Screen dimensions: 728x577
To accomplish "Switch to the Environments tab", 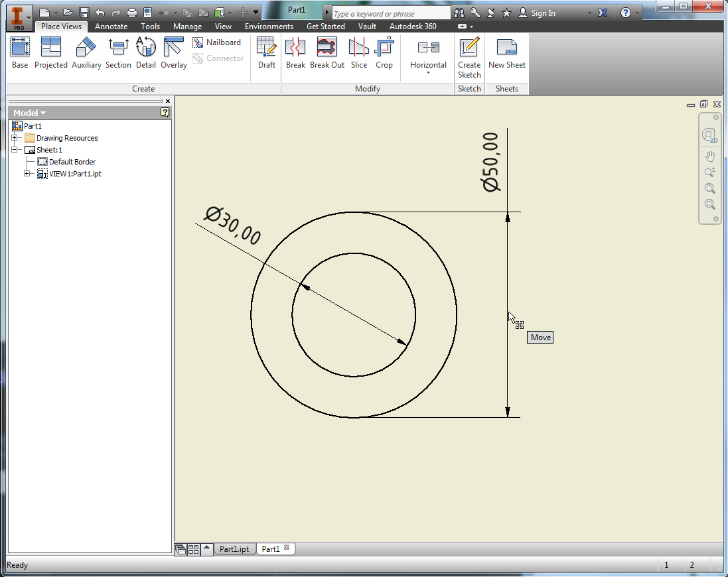I will pyautogui.click(x=269, y=27).
